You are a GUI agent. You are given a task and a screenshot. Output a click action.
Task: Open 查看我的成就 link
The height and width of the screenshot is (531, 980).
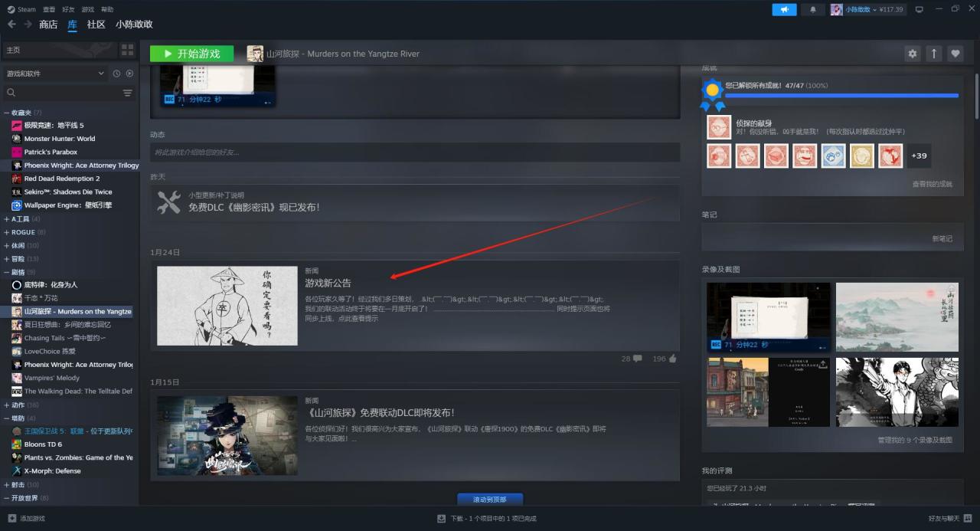coord(932,184)
